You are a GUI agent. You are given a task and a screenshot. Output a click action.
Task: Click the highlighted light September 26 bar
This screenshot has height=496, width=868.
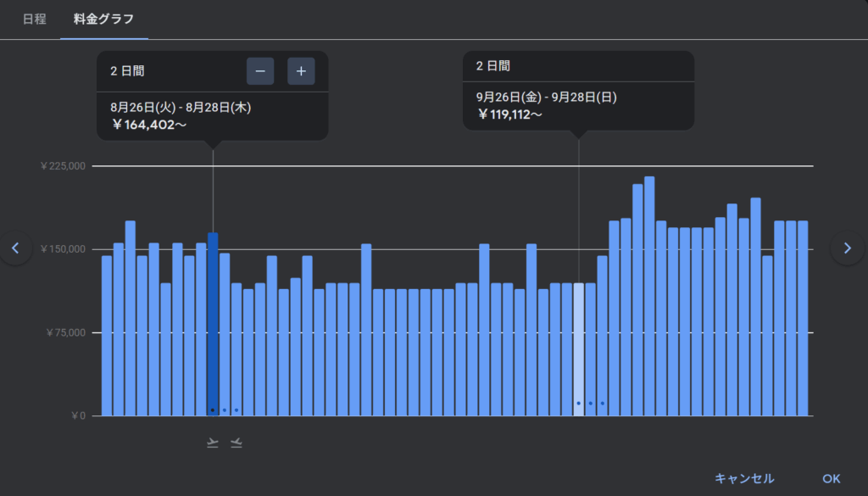point(579,348)
